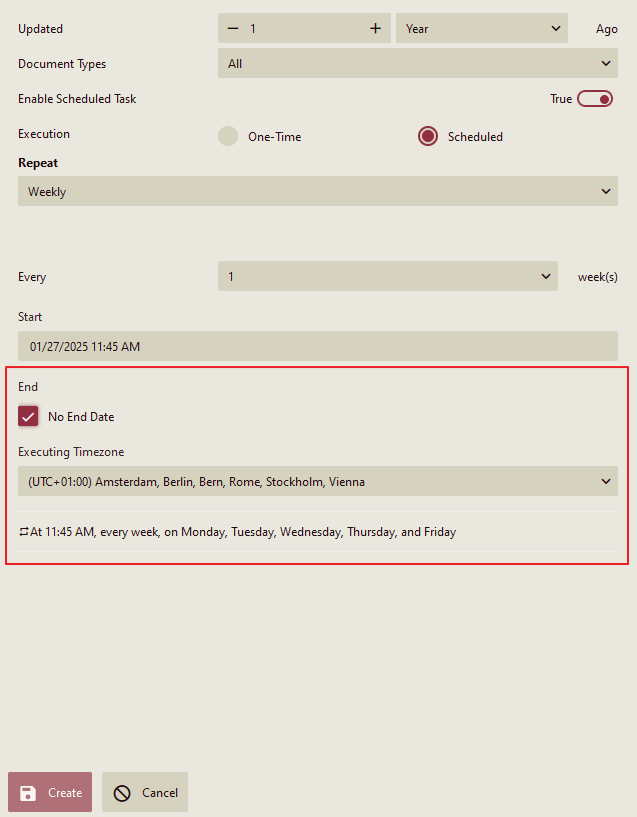
Task: Click the chevron arrow of the Year dropdown
Action: (556, 29)
